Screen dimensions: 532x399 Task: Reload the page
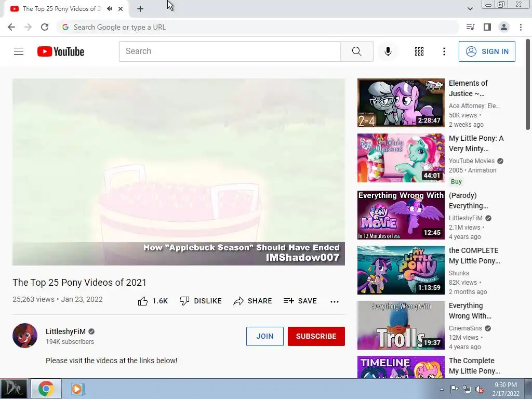coord(45,27)
